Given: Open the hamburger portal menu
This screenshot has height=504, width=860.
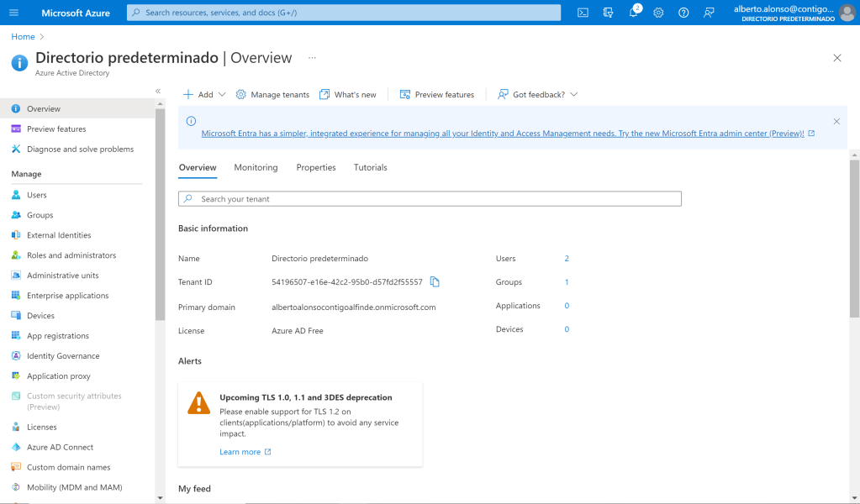Looking at the screenshot, I should (13, 13).
